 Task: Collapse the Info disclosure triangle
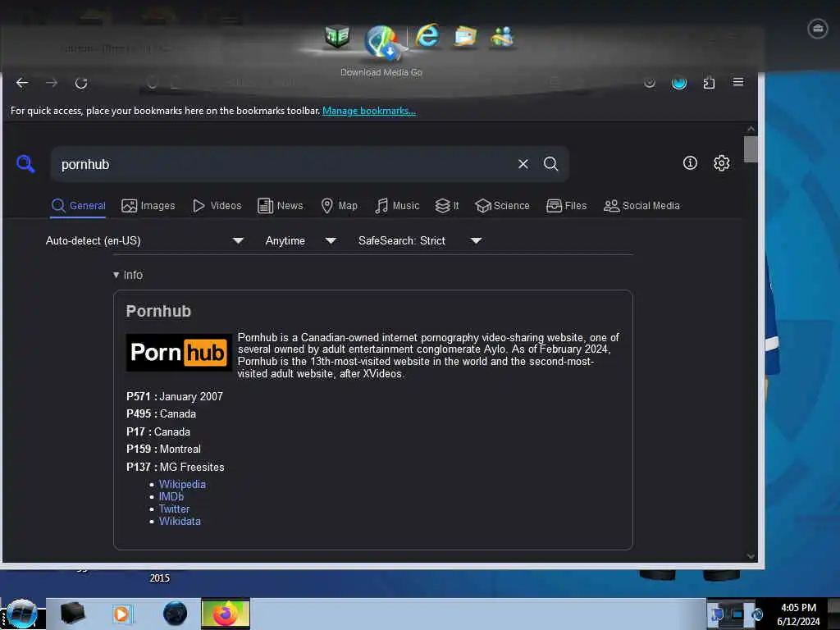point(116,275)
